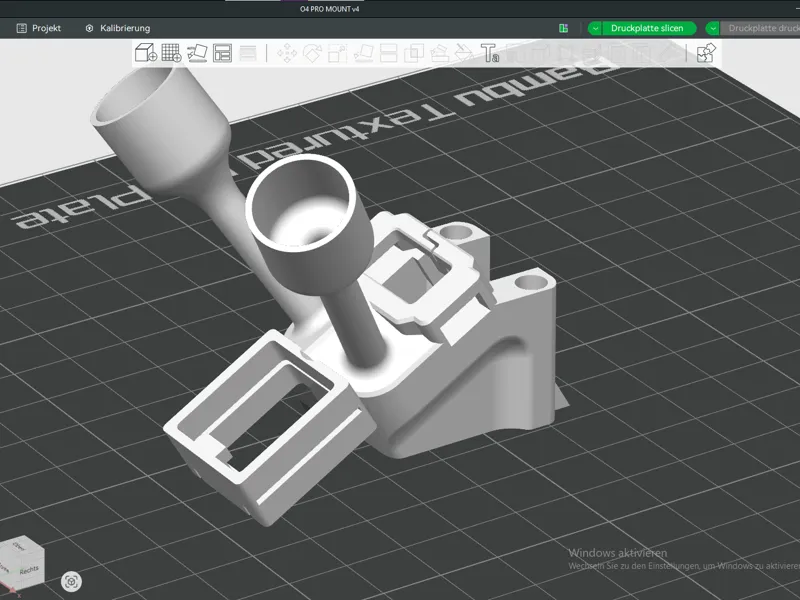Select the Move tool
This screenshot has height=600, width=800.
[x=287, y=53]
